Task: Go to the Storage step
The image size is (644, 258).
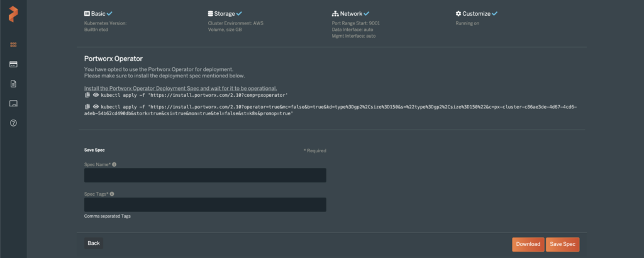Action: click(225, 13)
